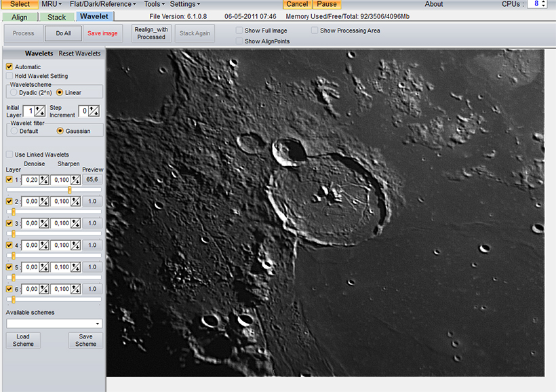Check Hold Wavelet Setting
This screenshot has height=392, width=556.
click(x=9, y=76)
